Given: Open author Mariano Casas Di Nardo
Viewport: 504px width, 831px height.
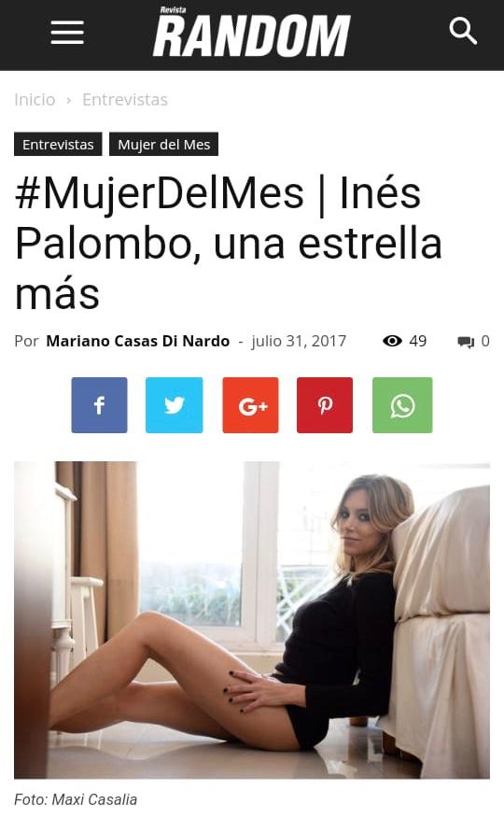Looking at the screenshot, I should (x=138, y=341).
